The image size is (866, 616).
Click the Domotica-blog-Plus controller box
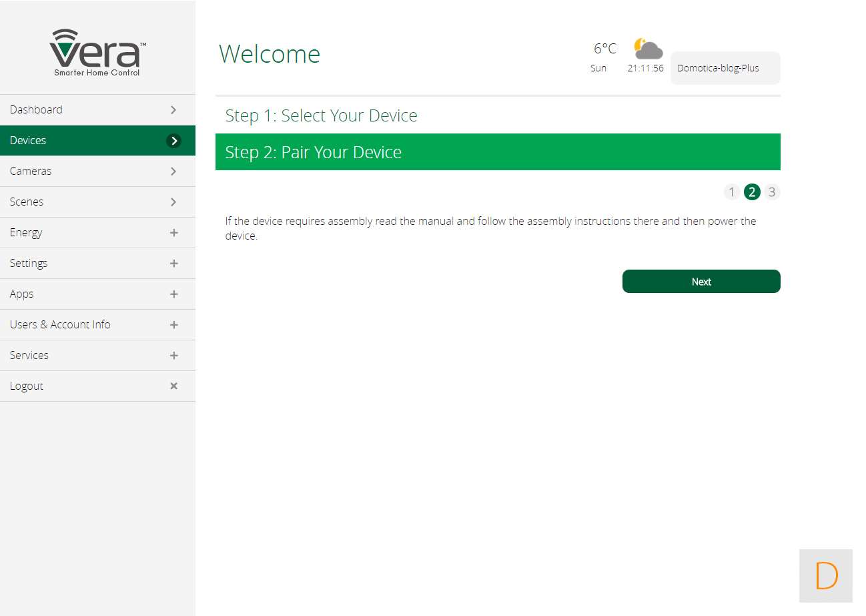[725, 68]
